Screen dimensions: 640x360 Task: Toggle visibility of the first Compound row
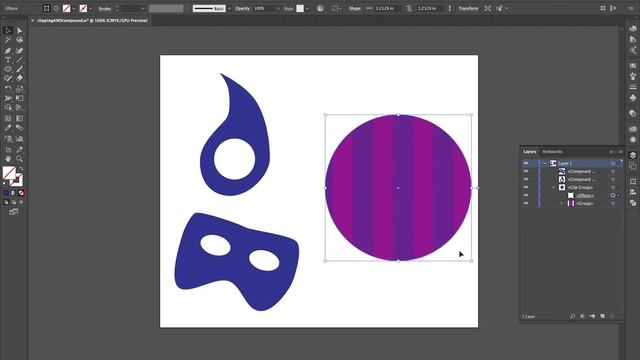(x=526, y=171)
